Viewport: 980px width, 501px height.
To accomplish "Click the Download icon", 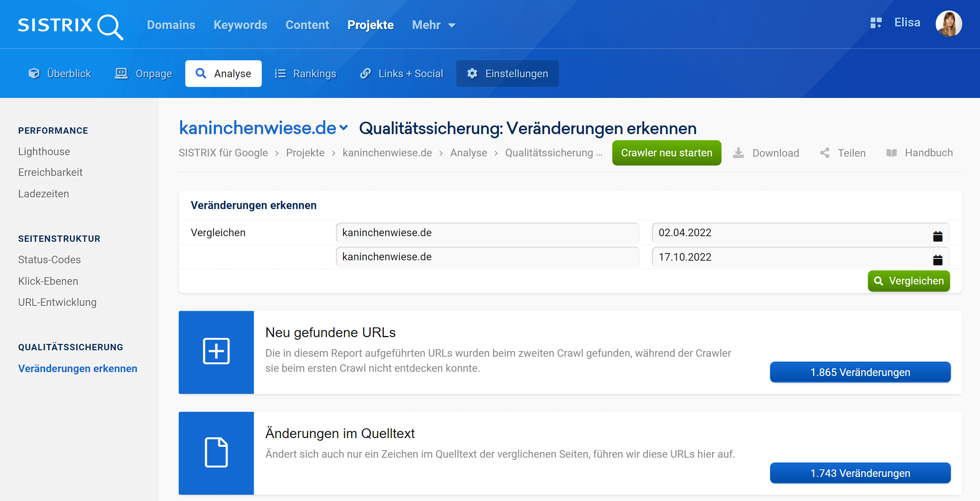I will (738, 153).
